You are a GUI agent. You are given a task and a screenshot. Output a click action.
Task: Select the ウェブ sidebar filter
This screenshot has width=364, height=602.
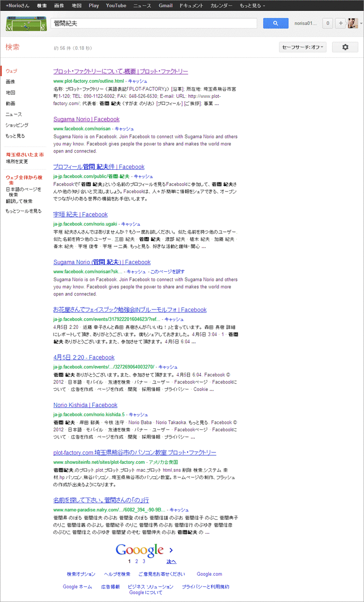pyautogui.click(x=11, y=71)
